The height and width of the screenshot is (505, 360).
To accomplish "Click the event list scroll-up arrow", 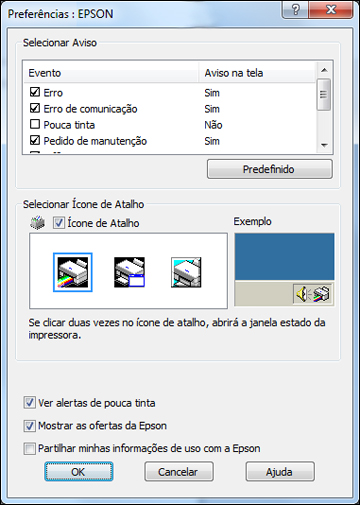I will click(x=324, y=70).
